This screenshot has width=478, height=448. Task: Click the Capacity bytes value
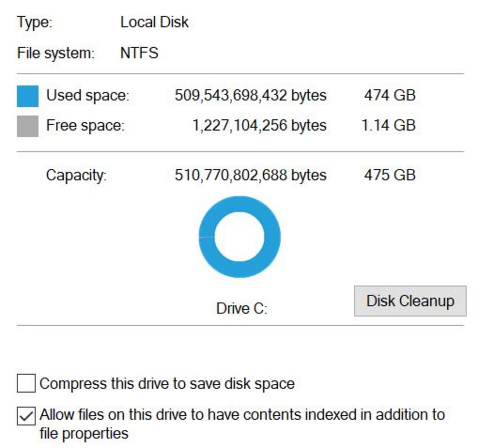[x=250, y=175]
